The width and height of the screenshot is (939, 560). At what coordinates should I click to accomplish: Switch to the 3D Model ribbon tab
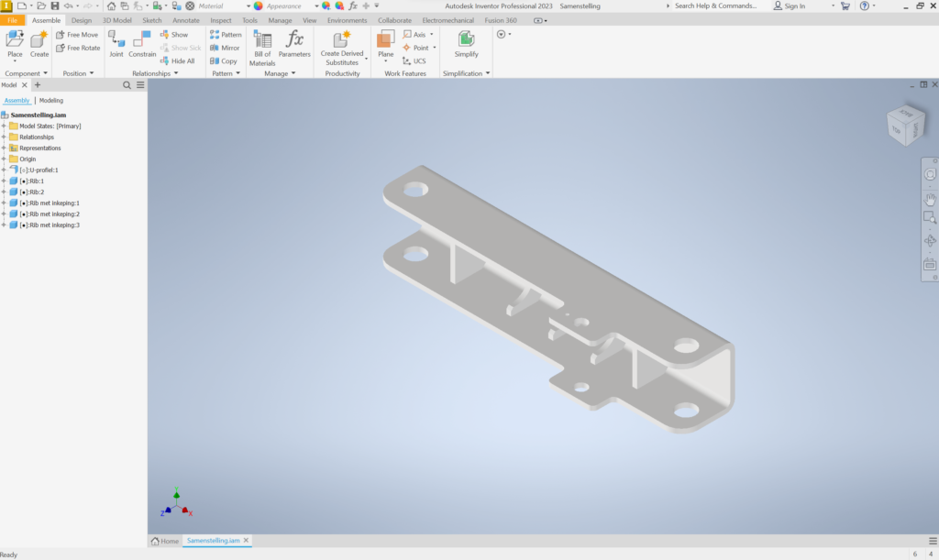[x=116, y=20]
